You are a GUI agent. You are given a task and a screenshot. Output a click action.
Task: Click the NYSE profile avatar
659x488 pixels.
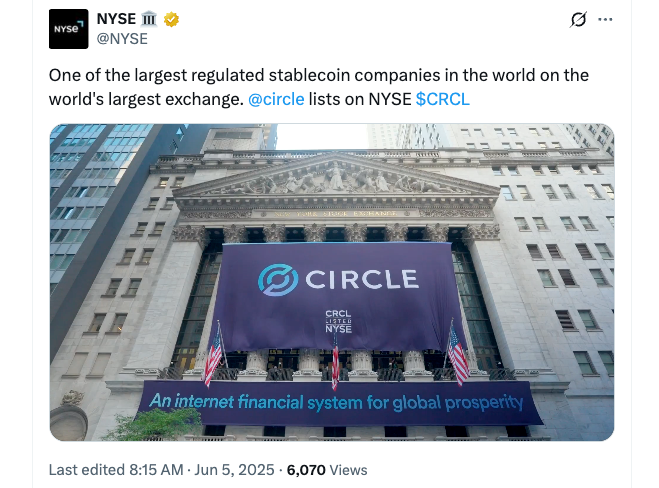pyautogui.click(x=68, y=29)
